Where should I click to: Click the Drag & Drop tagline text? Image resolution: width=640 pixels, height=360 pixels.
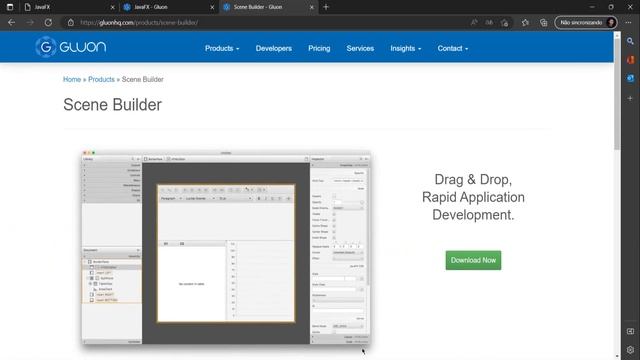click(473, 197)
